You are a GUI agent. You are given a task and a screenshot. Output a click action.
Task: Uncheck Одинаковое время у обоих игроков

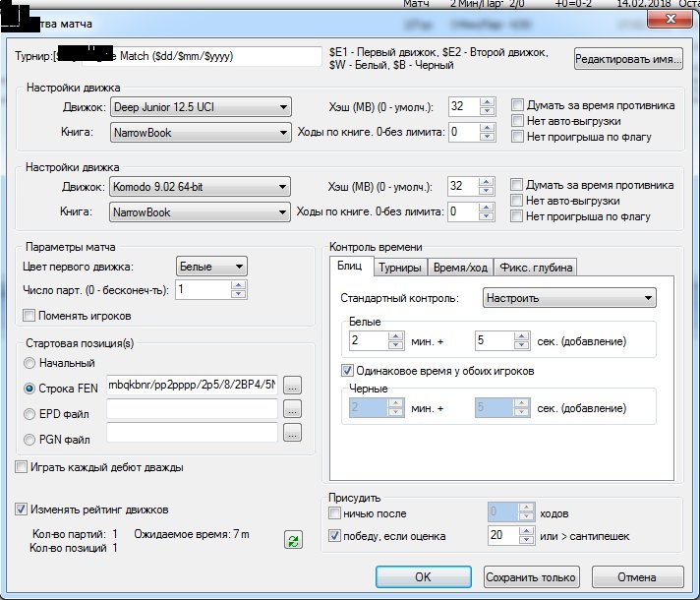347,371
